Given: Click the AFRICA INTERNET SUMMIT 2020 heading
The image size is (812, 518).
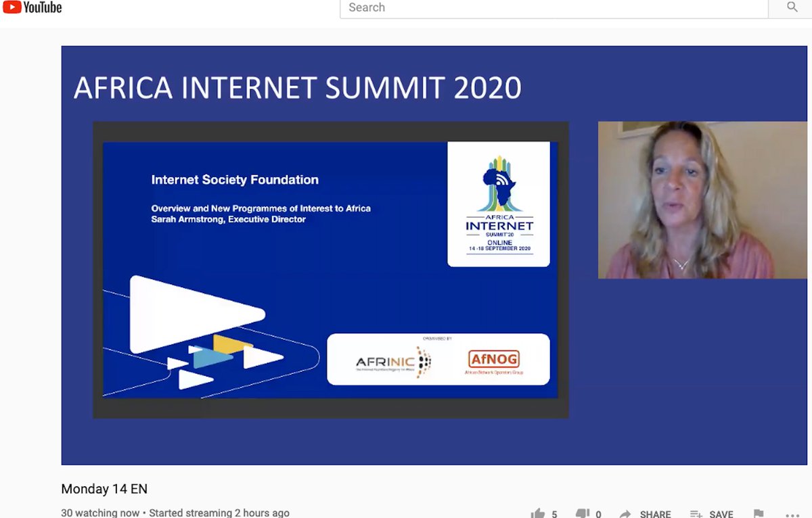Looking at the screenshot, I should pos(298,89).
